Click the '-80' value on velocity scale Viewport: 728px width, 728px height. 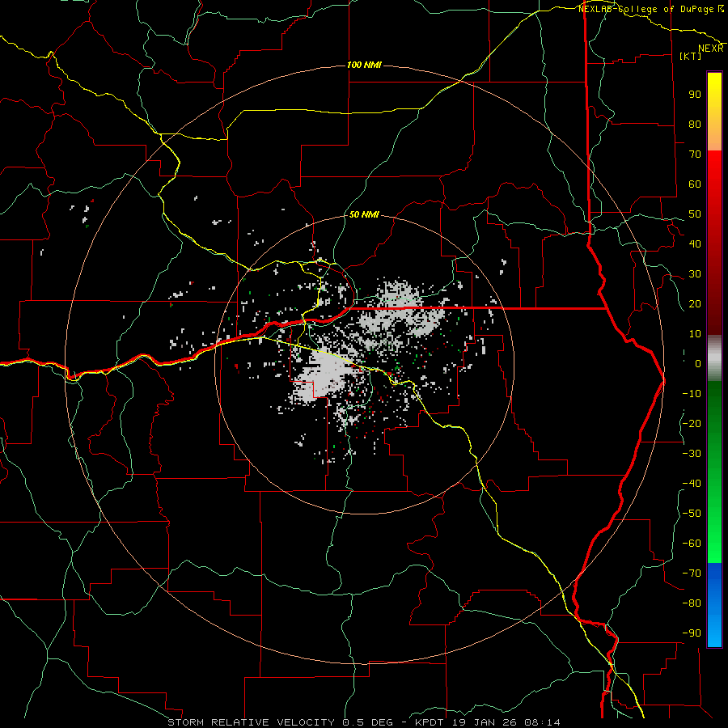692,603
